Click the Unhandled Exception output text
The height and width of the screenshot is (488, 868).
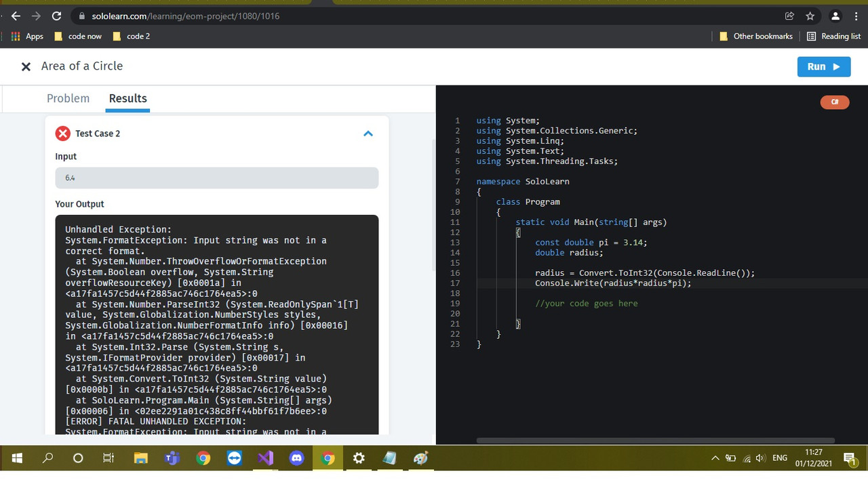coord(118,230)
